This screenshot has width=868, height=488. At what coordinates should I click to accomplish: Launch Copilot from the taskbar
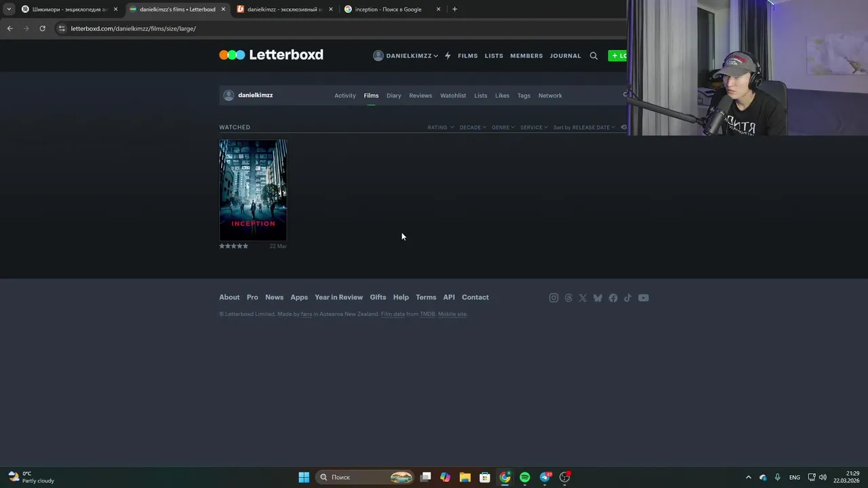click(445, 477)
